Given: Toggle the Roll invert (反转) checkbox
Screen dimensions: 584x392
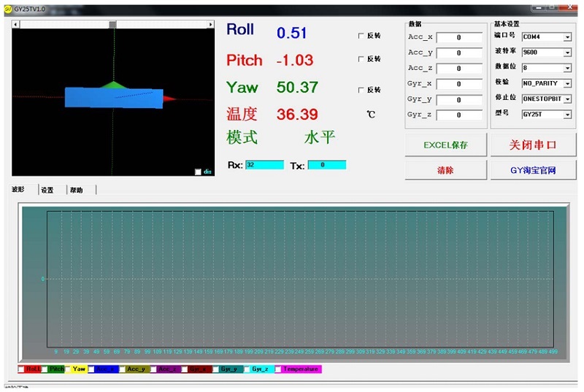Looking at the screenshot, I should [361, 36].
